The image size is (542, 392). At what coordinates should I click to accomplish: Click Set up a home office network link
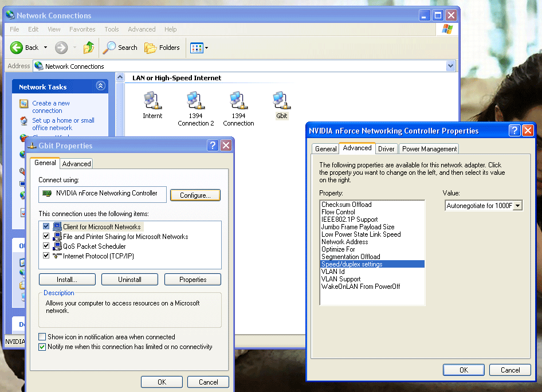point(63,124)
